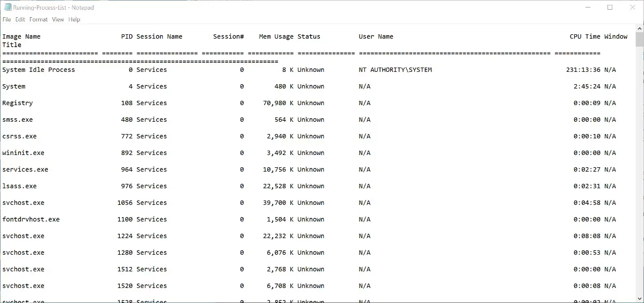Click the 'CPU Time' header text
Viewport: 644px width, 303px height.
pos(585,36)
